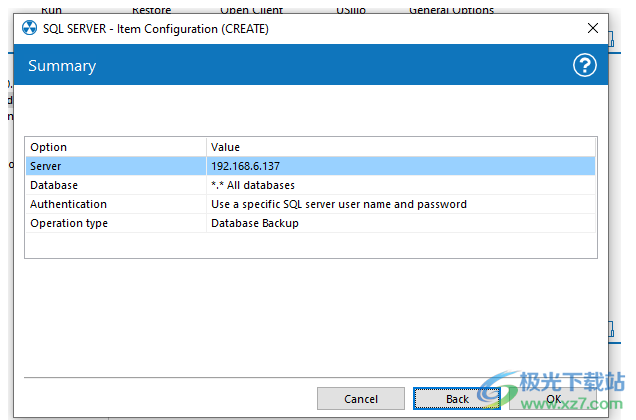Confirm with the OK button
The width and height of the screenshot is (636, 420).
(553, 398)
